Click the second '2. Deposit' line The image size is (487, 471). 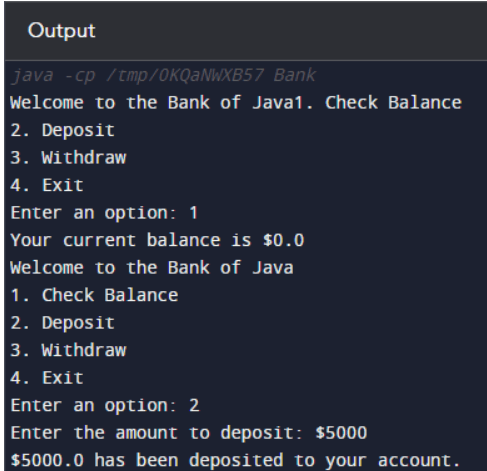click(63, 323)
